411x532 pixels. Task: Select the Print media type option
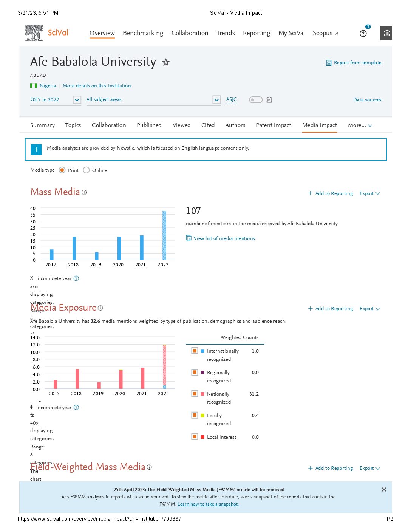pos(62,170)
